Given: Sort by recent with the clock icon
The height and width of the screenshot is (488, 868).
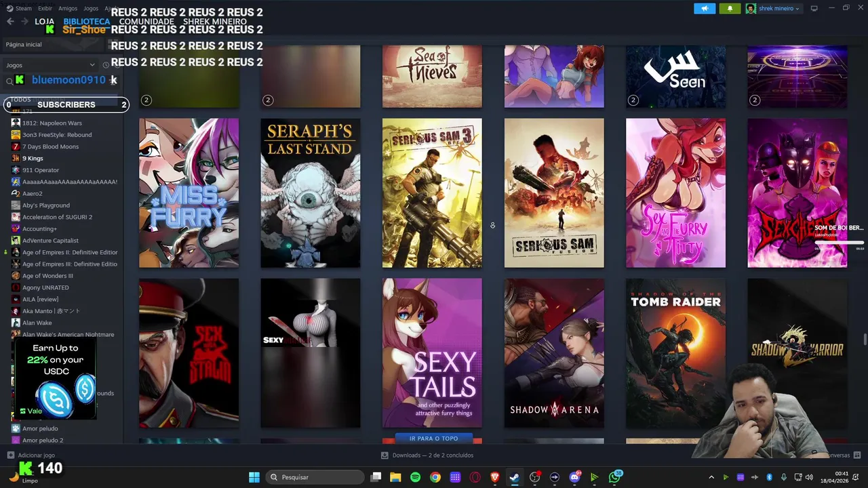Looking at the screenshot, I should click(106, 65).
